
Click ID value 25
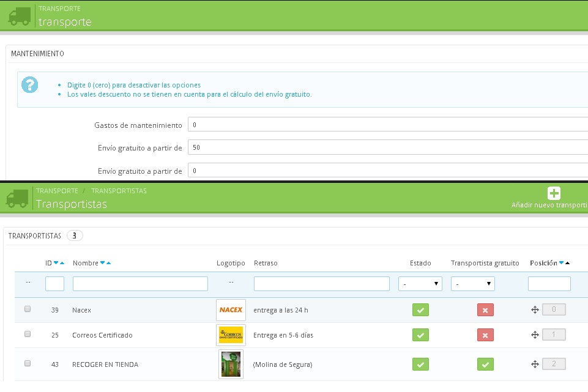tap(54, 335)
